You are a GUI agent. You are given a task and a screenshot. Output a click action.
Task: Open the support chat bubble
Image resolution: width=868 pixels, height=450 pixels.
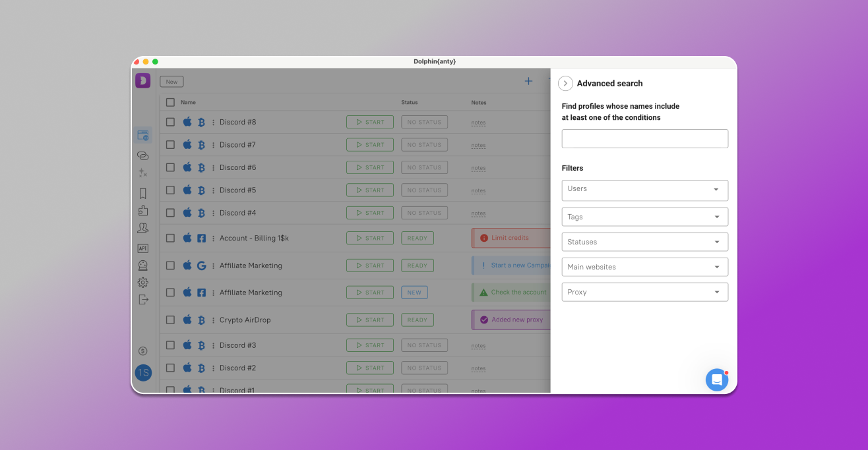717,380
